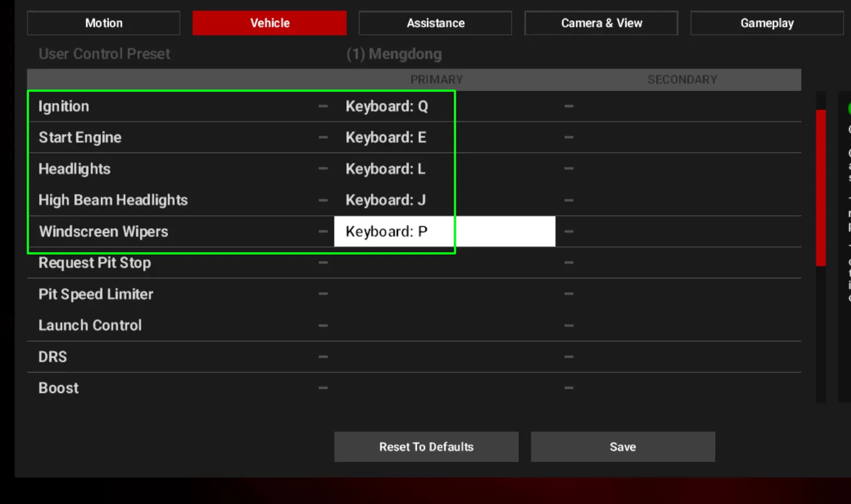The image size is (851, 504).
Task: Click the DRS row label
Action: click(x=53, y=357)
